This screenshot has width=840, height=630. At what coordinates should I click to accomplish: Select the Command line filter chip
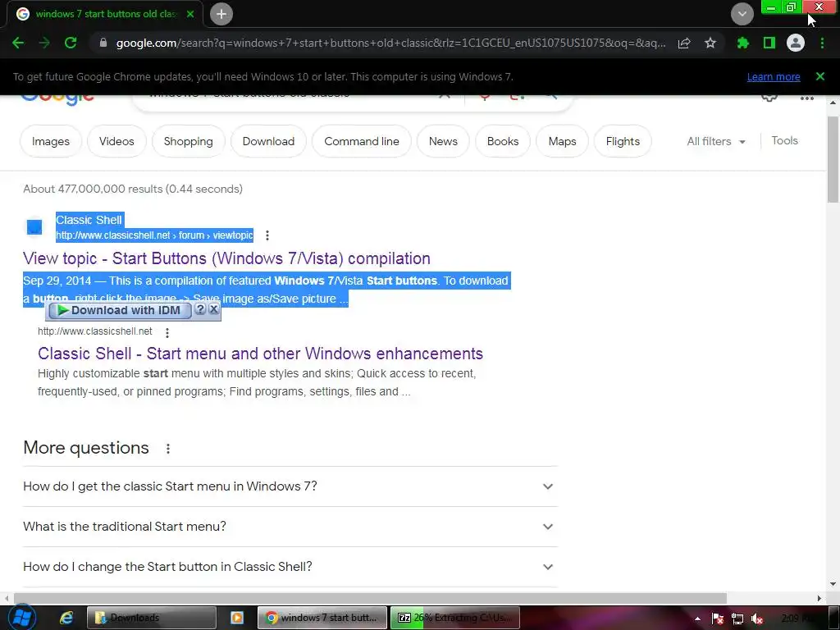(x=362, y=141)
